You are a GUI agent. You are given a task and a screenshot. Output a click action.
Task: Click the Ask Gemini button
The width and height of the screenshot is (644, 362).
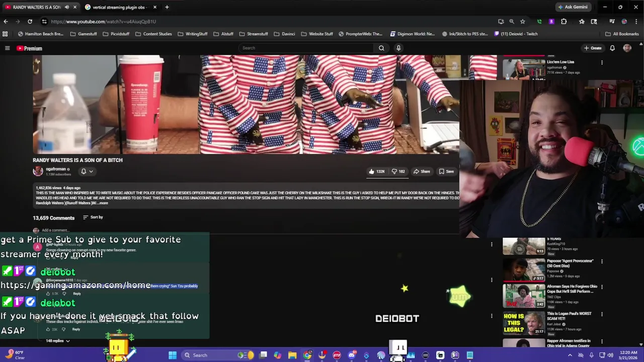pyautogui.click(x=573, y=7)
